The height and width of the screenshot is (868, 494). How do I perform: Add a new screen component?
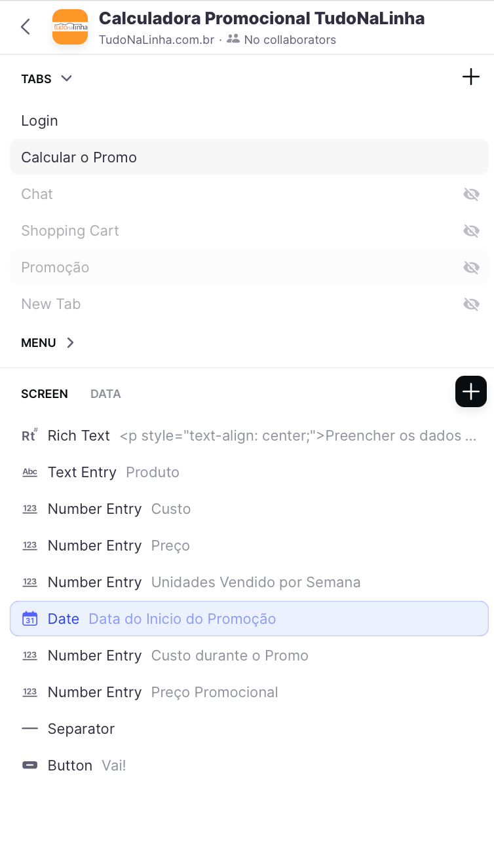tap(470, 391)
